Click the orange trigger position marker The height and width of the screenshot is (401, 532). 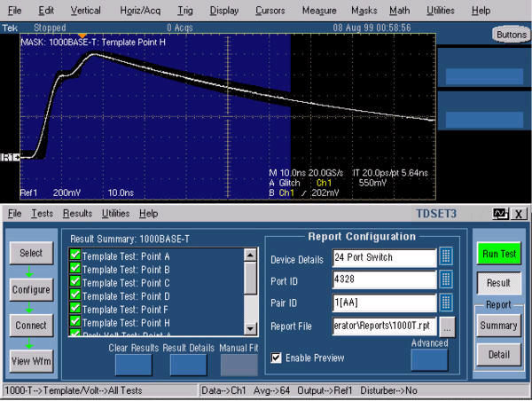click(x=82, y=35)
